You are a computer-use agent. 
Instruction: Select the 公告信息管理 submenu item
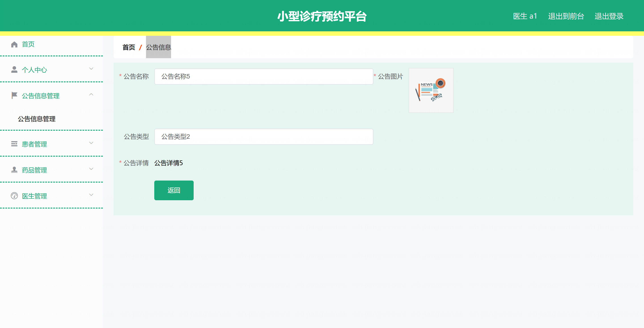37,119
